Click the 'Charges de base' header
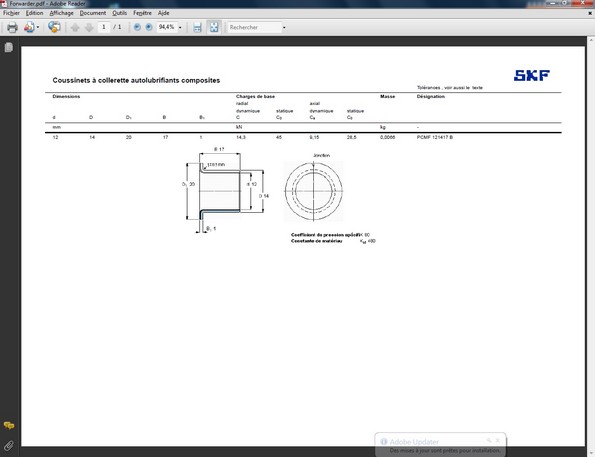 [255, 96]
